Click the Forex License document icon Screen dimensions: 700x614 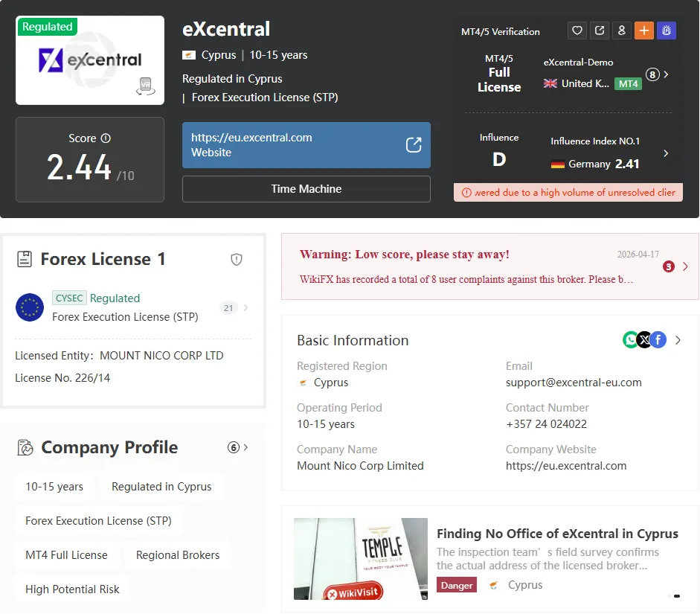click(x=25, y=259)
